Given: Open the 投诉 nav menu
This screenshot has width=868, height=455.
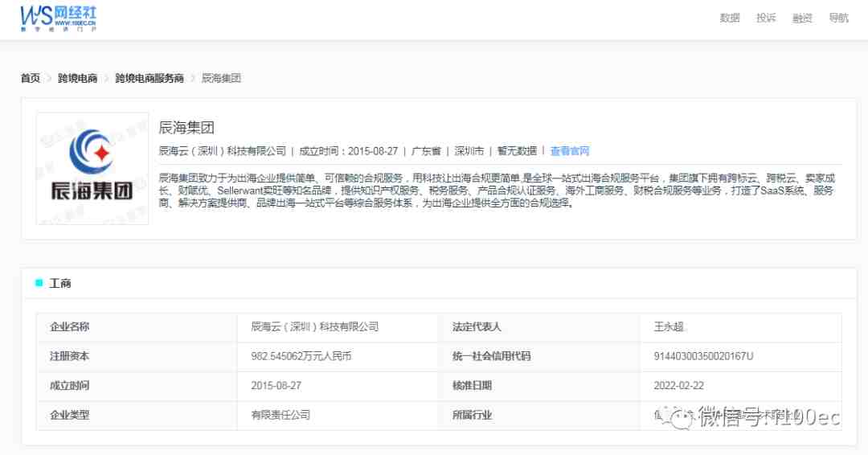Looking at the screenshot, I should (x=766, y=18).
